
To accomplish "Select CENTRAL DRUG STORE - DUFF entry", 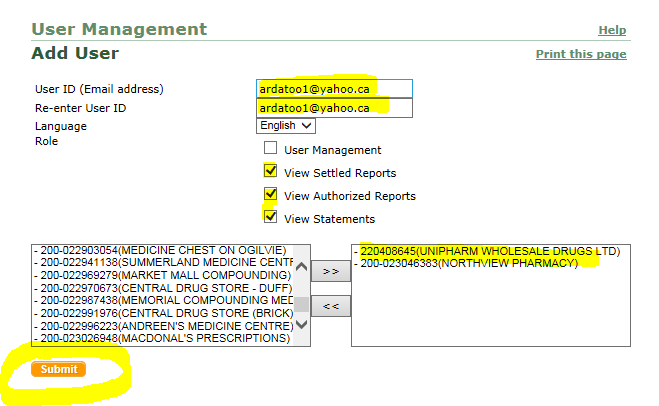I will pyautogui.click(x=163, y=288).
